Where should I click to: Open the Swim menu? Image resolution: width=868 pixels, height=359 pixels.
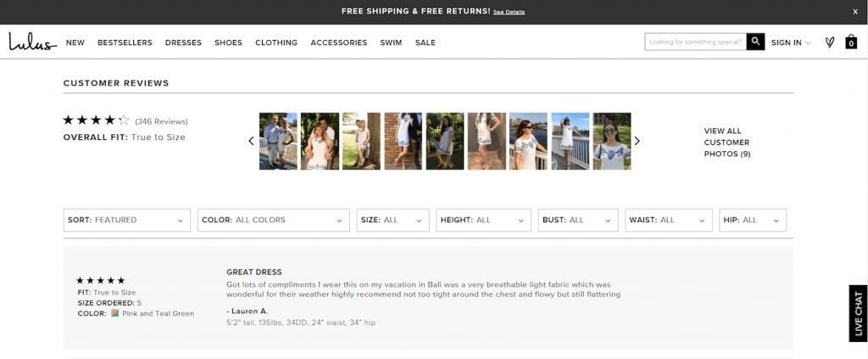click(391, 42)
